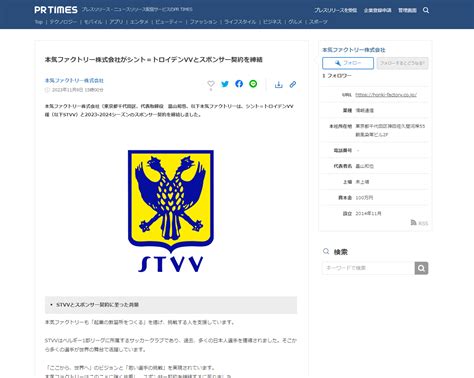This screenshot has height=378, width=474.
Task: Open ビジネス category
Action: [272, 22]
